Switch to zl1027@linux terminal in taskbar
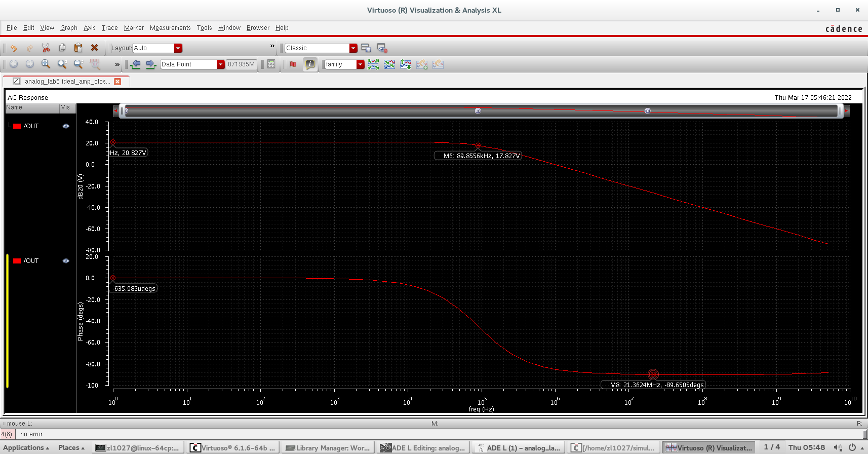This screenshot has width=868, height=454. pos(137,448)
